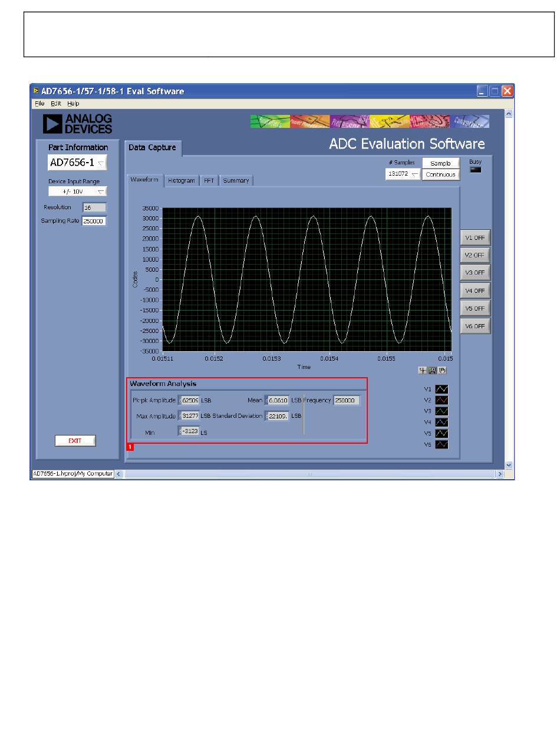Viewport: 560px width, 739px height.
Task: Switch to the Summary tab
Action: pos(236,180)
